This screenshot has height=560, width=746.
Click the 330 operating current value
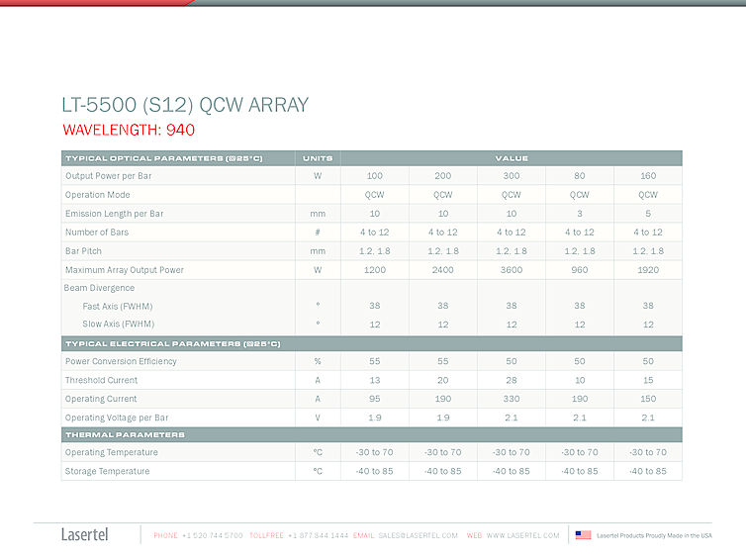512,399
